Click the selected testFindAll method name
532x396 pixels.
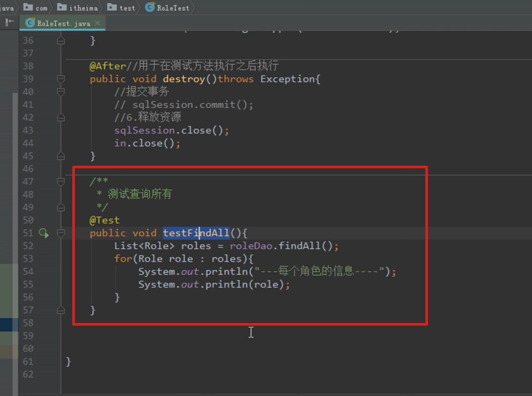[196, 233]
